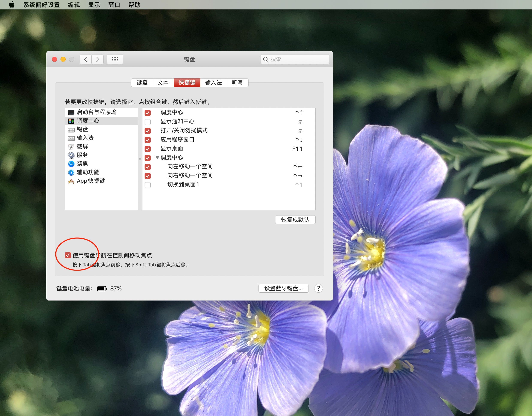532x416 pixels.
Task: Select the 聚焦 Spotlight magnifier icon
Action: pos(71,164)
